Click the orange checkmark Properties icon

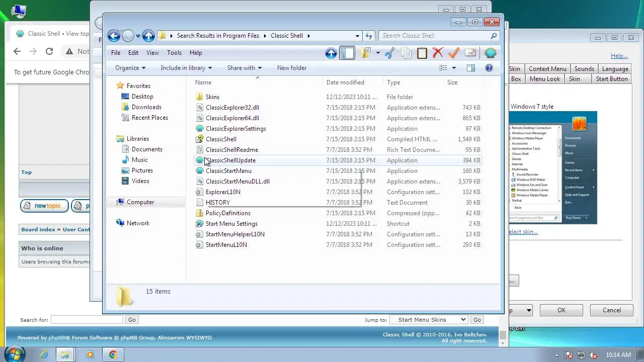[454, 53]
